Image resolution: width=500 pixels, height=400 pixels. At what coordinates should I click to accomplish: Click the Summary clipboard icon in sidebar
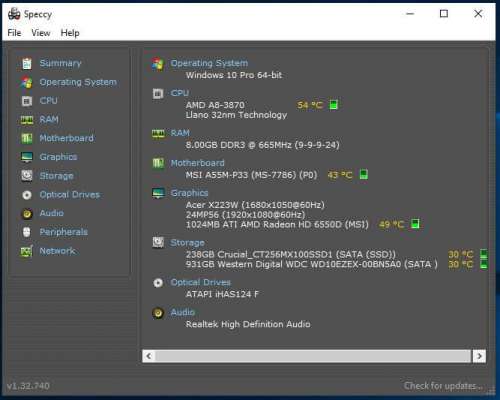[27, 63]
